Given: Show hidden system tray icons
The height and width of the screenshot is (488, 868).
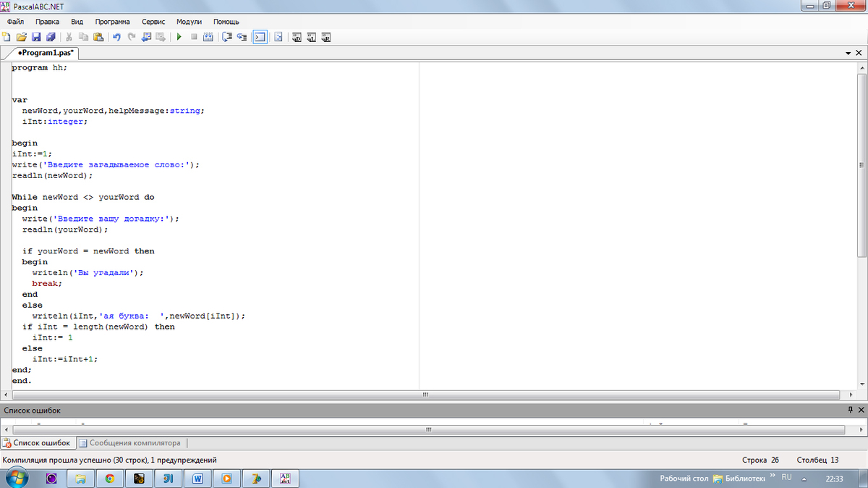Looking at the screenshot, I should click(x=804, y=479).
